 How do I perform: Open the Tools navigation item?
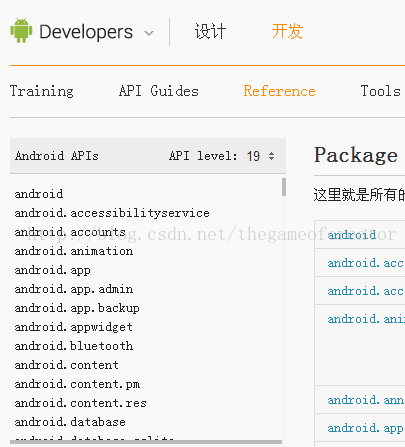380,91
